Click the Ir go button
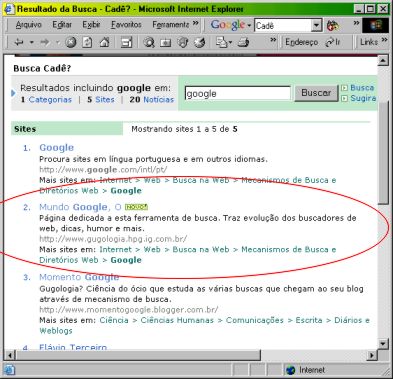 tap(333, 42)
